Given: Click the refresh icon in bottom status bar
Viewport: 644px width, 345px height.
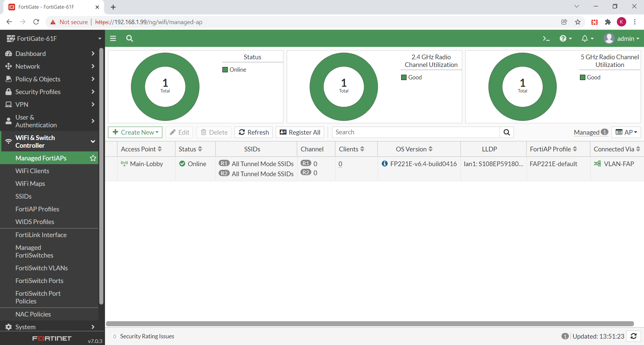Looking at the screenshot, I should pyautogui.click(x=634, y=336).
